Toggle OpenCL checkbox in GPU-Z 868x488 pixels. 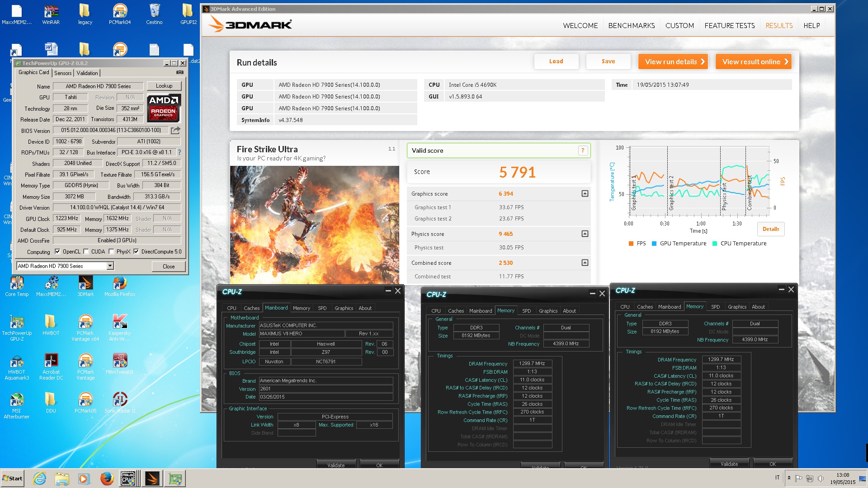[x=57, y=252]
